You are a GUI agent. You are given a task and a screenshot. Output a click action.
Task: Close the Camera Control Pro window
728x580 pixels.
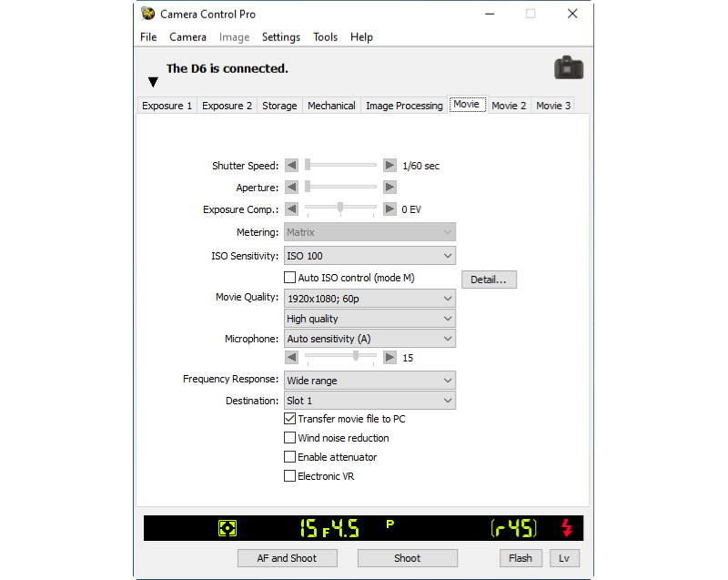pyautogui.click(x=572, y=14)
